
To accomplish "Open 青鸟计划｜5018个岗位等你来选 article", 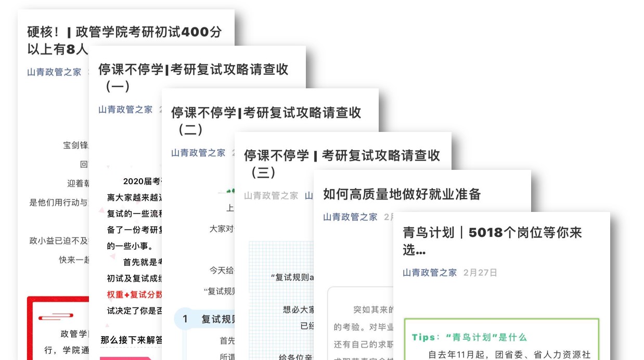I will (492, 233).
